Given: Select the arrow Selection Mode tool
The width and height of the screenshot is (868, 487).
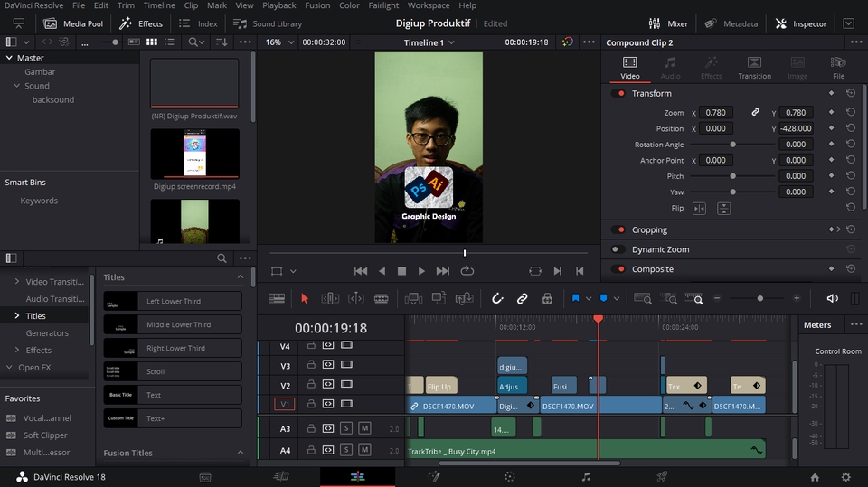Looking at the screenshot, I should [x=304, y=298].
